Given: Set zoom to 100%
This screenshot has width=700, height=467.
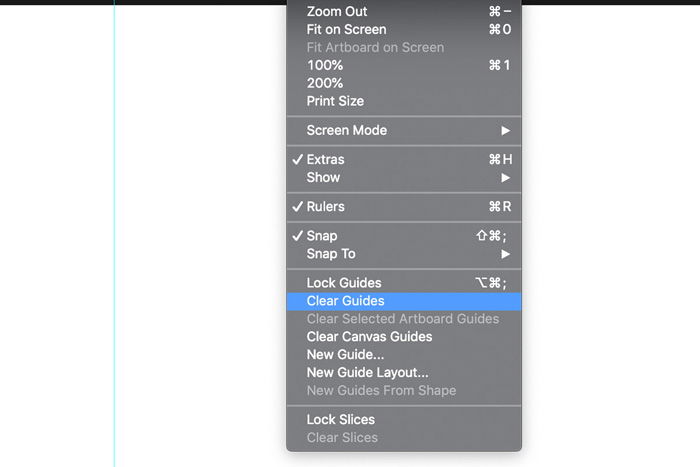Looking at the screenshot, I should [x=404, y=65].
